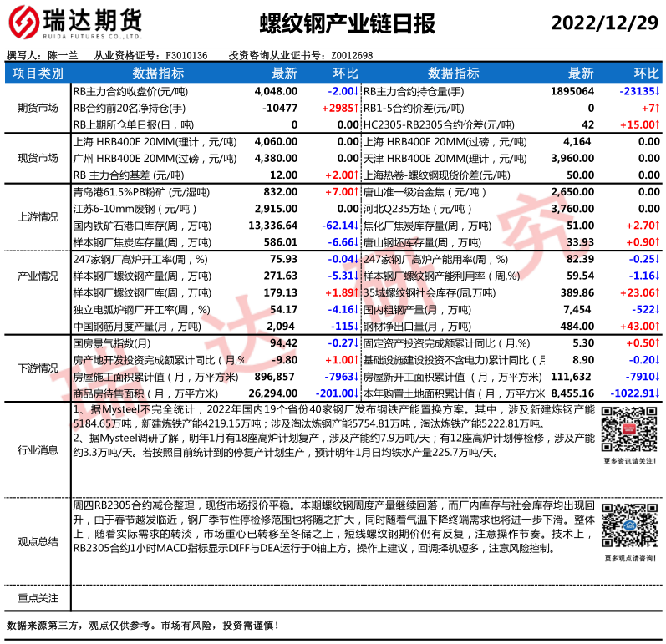
Task: Click the 重点关注 row label
Action: (x=38, y=598)
